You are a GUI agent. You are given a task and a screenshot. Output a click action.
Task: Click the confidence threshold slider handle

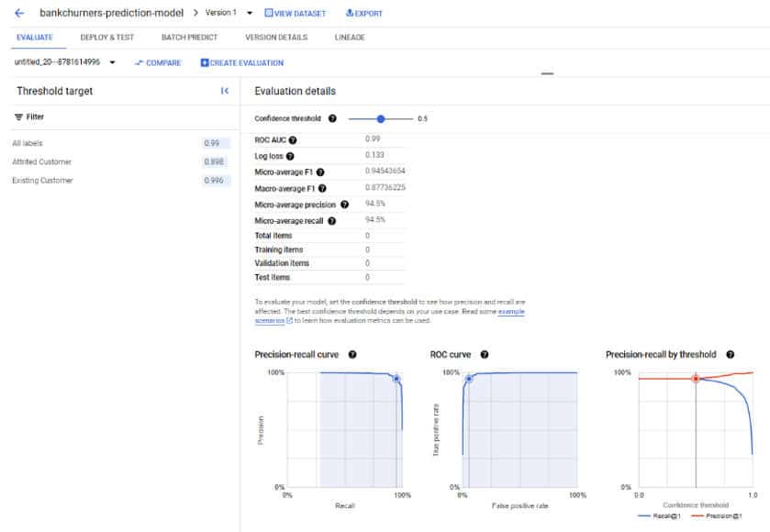pyautogui.click(x=382, y=118)
